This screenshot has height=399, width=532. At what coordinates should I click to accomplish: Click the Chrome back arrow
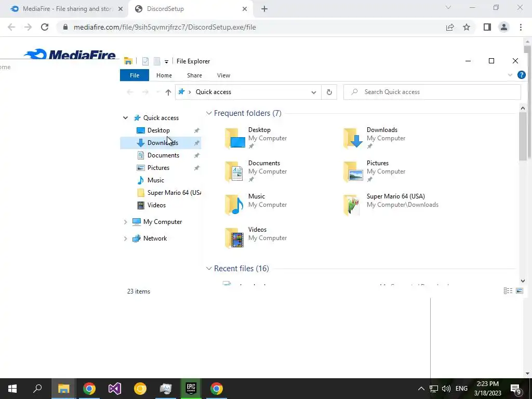tap(11, 27)
